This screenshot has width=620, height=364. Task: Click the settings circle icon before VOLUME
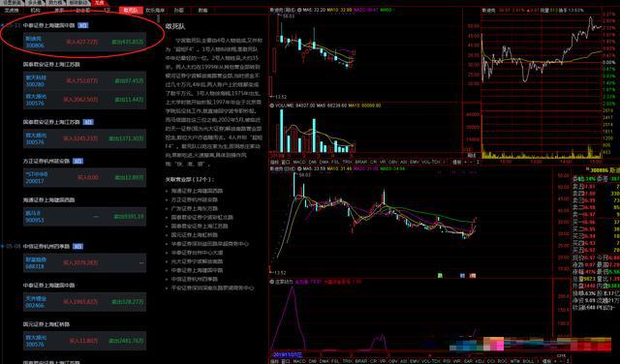click(271, 106)
